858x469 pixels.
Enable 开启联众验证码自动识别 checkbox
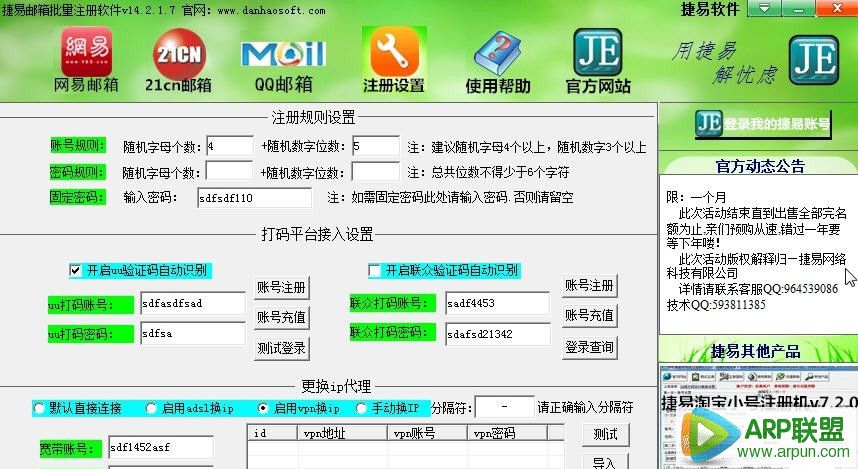(374, 270)
